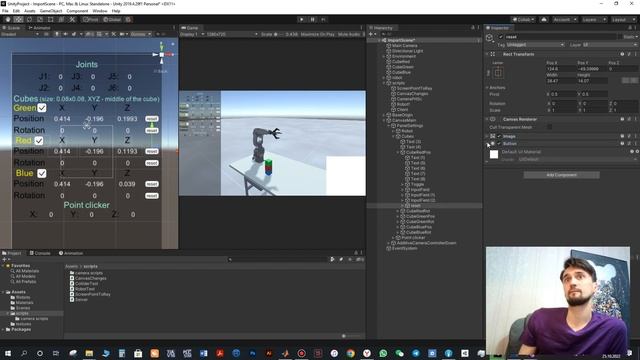
Task: Click the Default UI Material white swatch
Action: (494, 155)
